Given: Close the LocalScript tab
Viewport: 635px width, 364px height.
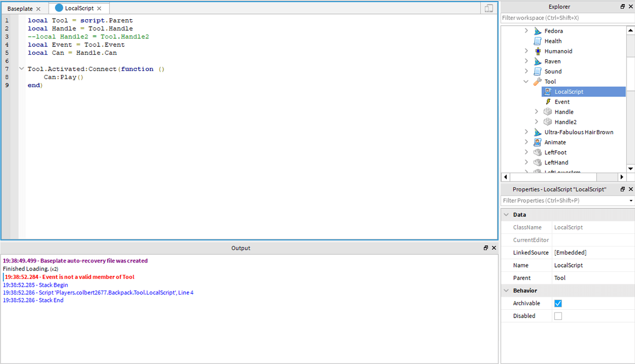Looking at the screenshot, I should point(99,8).
